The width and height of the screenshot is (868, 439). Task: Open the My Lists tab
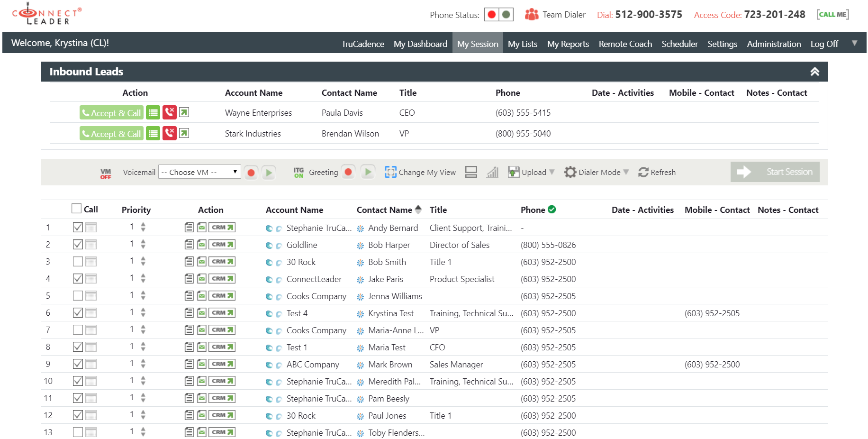(x=522, y=44)
